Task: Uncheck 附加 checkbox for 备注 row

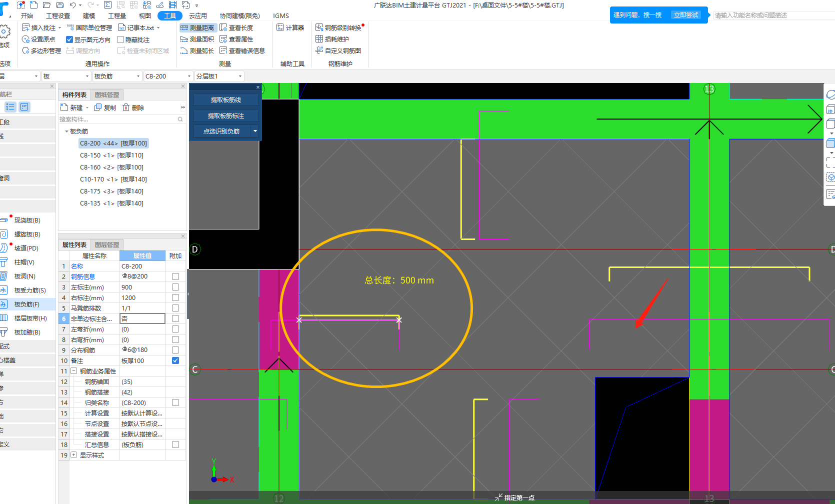Action: click(x=175, y=360)
